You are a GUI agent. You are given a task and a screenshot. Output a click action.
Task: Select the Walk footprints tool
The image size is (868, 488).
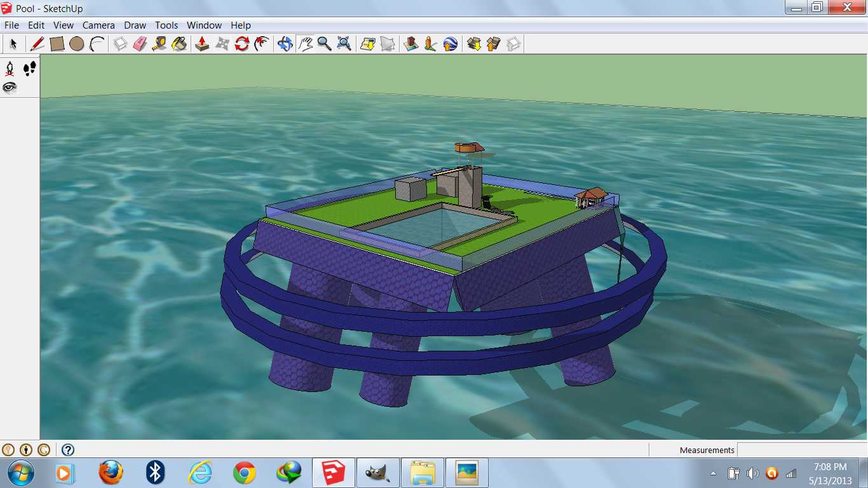(29, 69)
